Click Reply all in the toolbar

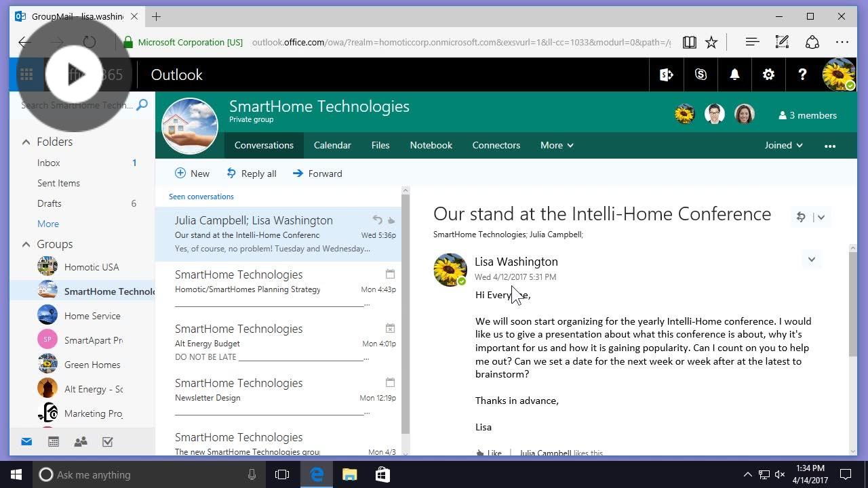coord(252,174)
